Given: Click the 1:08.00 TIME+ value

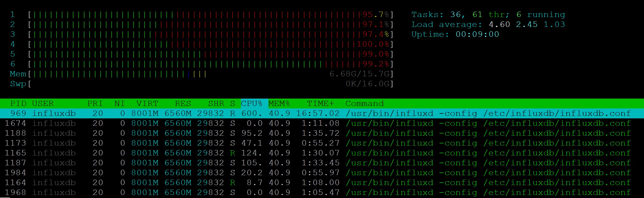Looking at the screenshot, I should tap(320, 183).
